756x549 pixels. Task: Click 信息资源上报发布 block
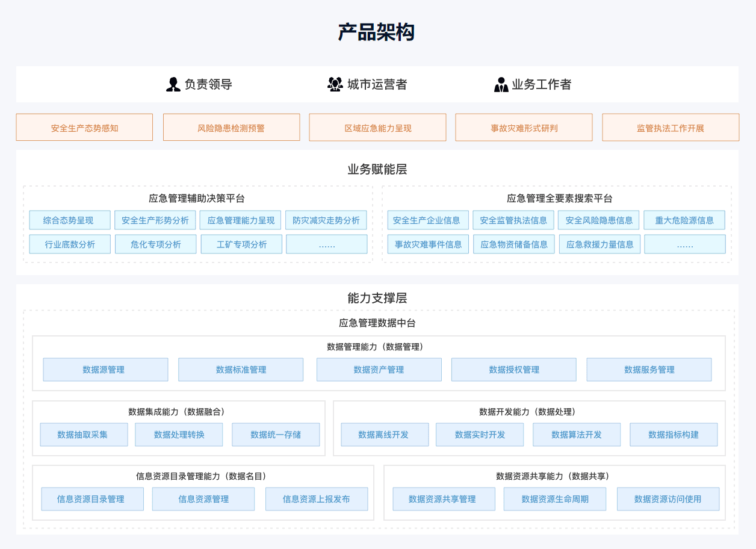316,499
